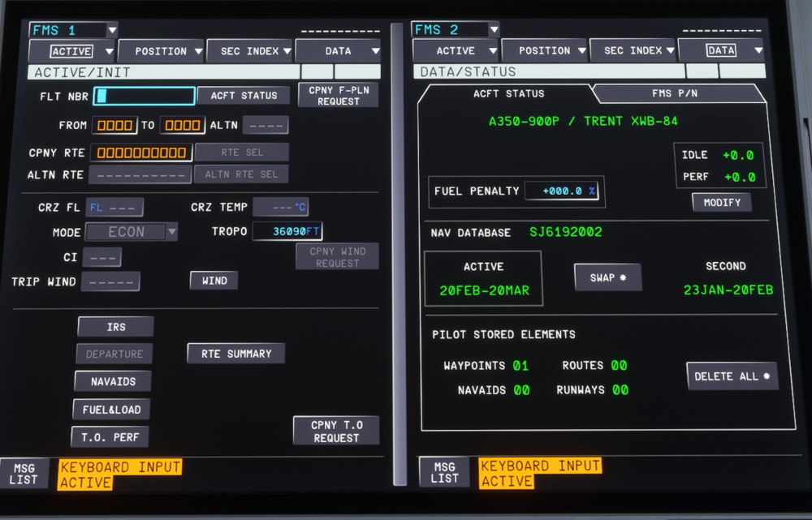Viewport: 812px width, 520px height.
Task: Open the POSITION menu on FMS 1
Action: coord(161,51)
